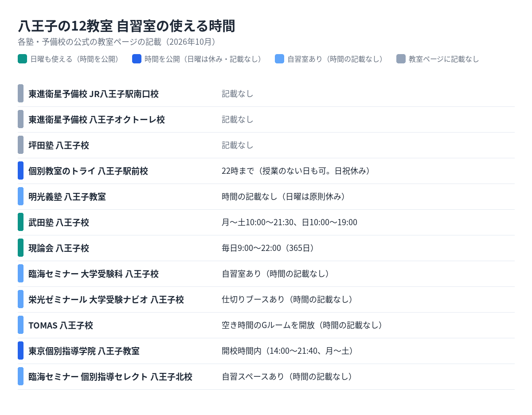Click the light blue marker beside 明光義塾
This screenshot has width=532, height=415.
pyautogui.click(x=20, y=196)
